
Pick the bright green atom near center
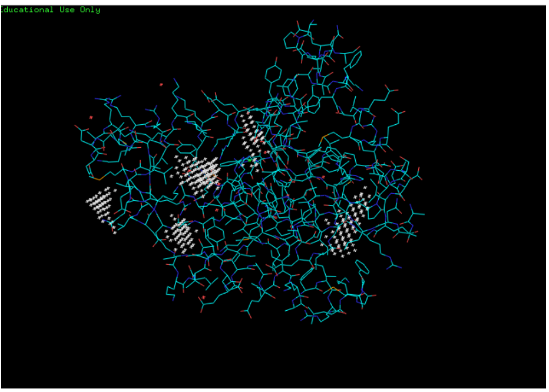pos(250,160)
